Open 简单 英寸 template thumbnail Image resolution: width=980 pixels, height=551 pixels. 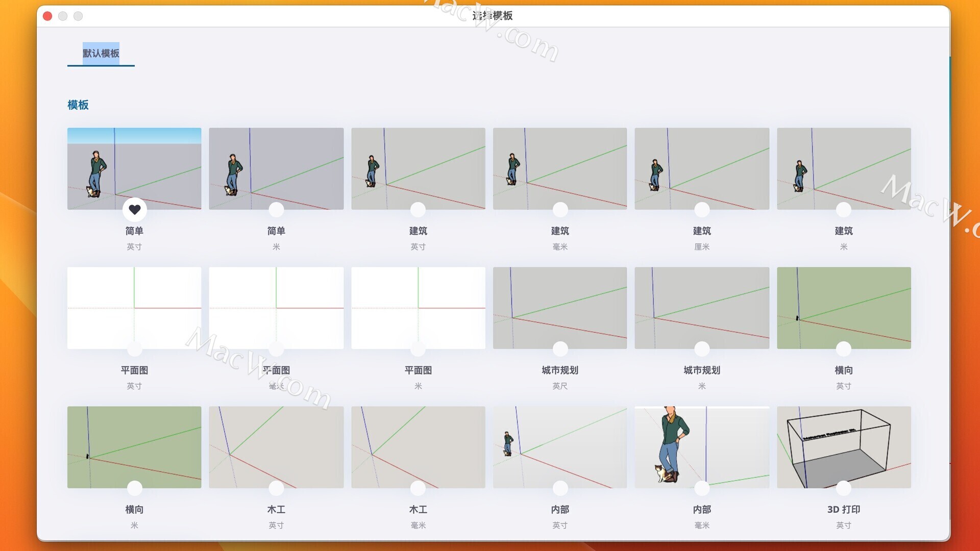coord(134,168)
